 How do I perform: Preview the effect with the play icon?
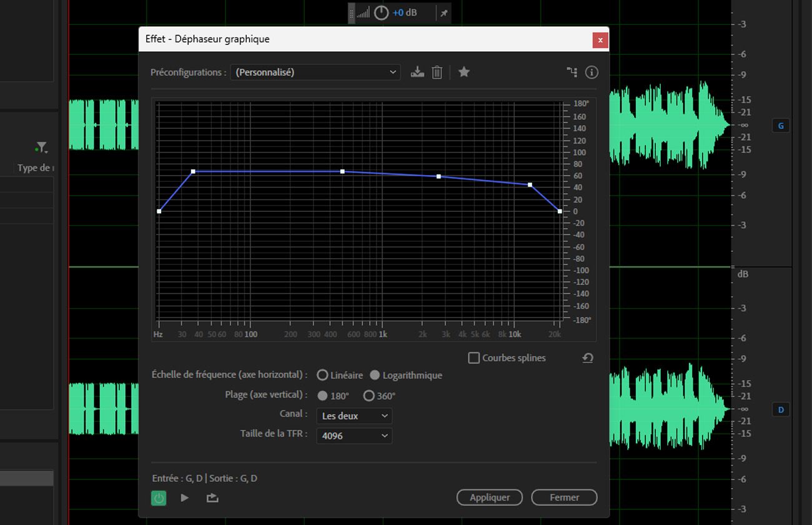[x=184, y=497]
